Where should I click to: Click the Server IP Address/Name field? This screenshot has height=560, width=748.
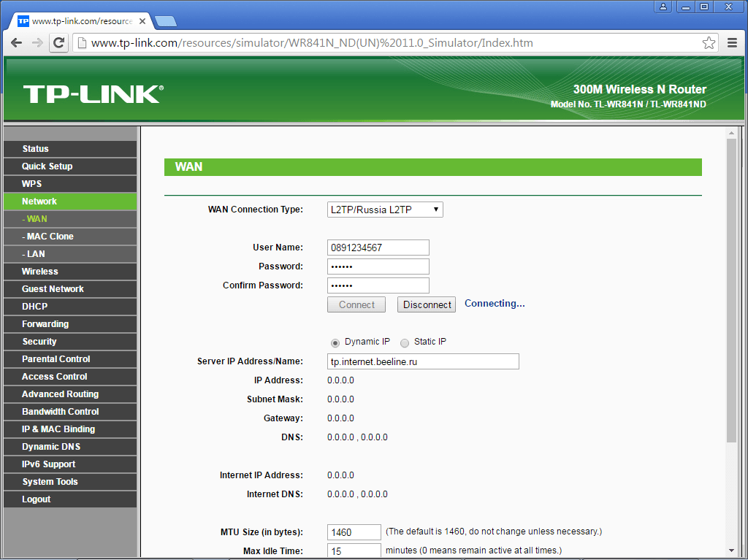click(x=423, y=361)
